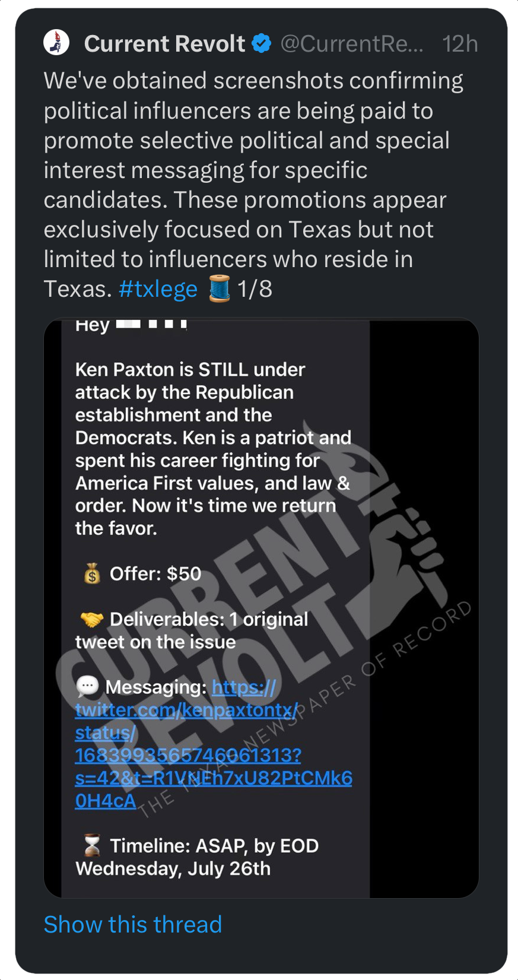The height and width of the screenshot is (980, 518).
Task: Click the thread spool emoji
Action: 220,290
